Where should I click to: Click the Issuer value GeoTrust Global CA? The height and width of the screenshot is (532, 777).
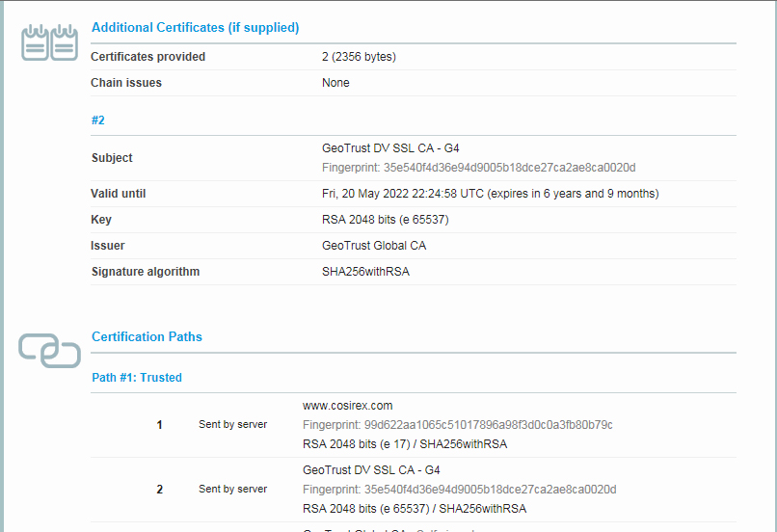pyautogui.click(x=373, y=246)
